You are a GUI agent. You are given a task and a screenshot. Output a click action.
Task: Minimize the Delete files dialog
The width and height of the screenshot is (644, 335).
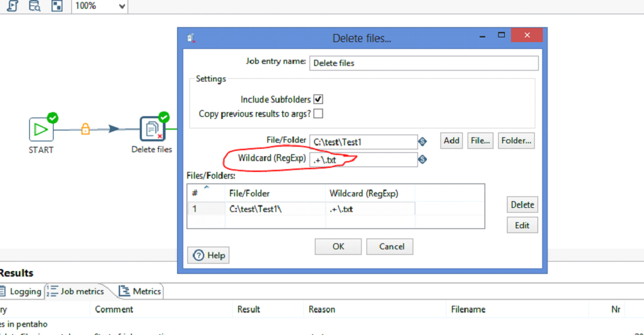click(482, 36)
